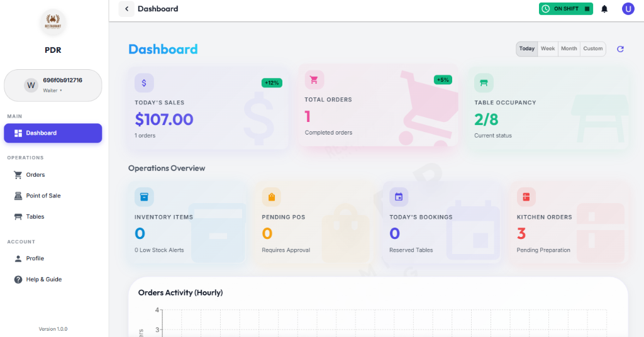Click the Today's Sales dollar icon

(x=144, y=82)
